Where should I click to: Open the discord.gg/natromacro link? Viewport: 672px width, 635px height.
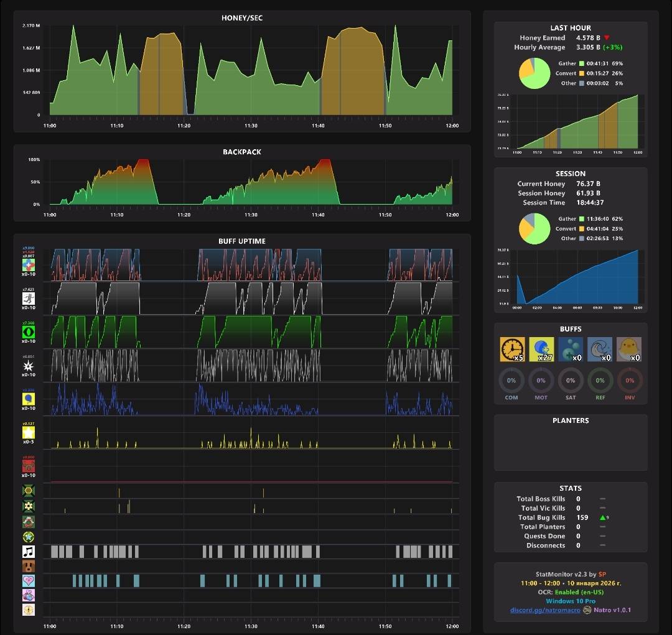point(545,610)
